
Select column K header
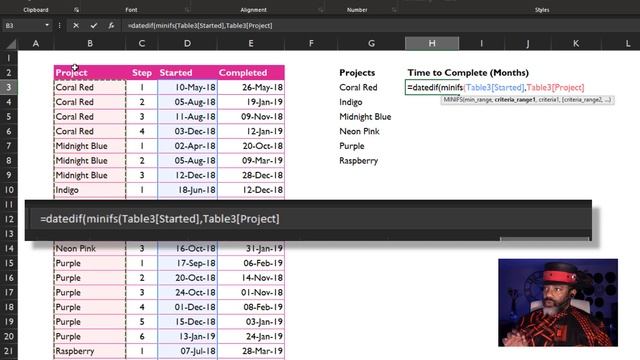[x=576, y=43]
